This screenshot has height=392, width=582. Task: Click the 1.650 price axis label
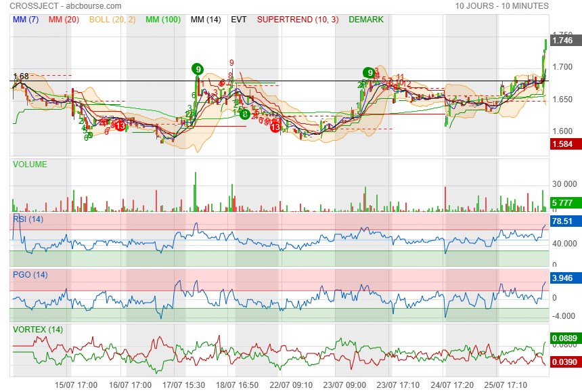pyautogui.click(x=562, y=100)
